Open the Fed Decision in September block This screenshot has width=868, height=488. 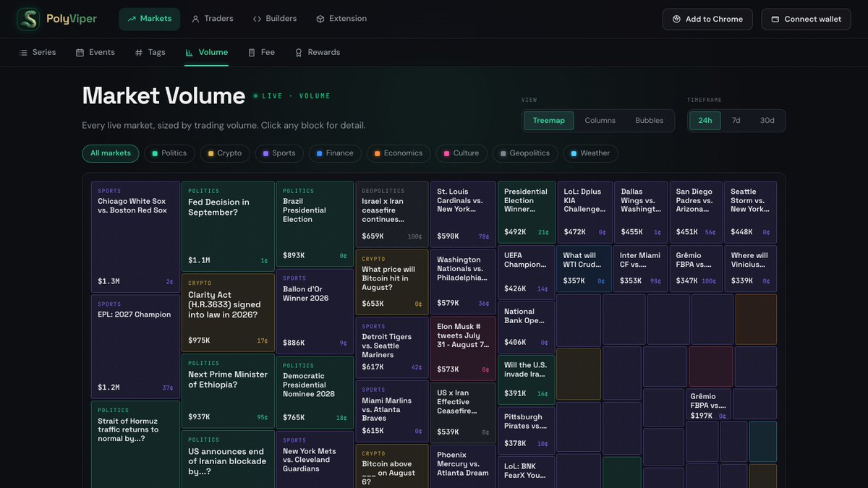pos(228,226)
